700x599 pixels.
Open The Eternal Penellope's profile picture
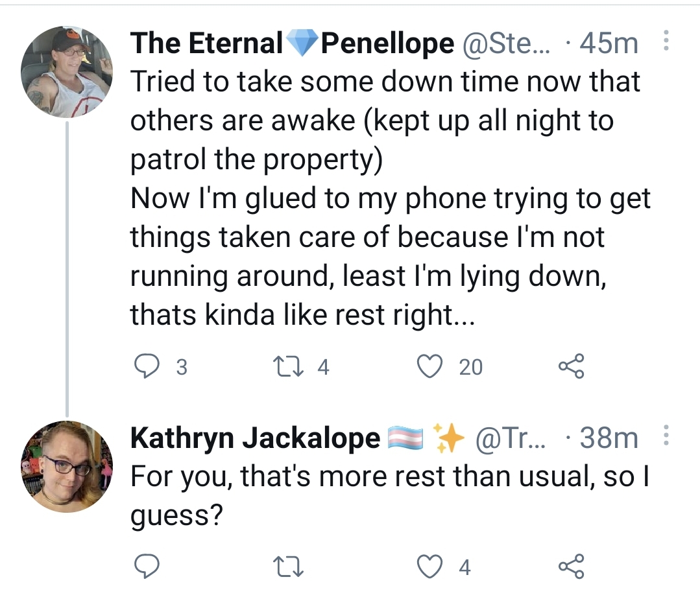67,72
